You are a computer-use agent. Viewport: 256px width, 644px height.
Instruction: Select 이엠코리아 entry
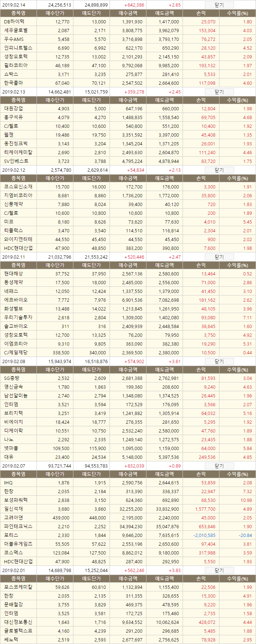click(x=16, y=344)
